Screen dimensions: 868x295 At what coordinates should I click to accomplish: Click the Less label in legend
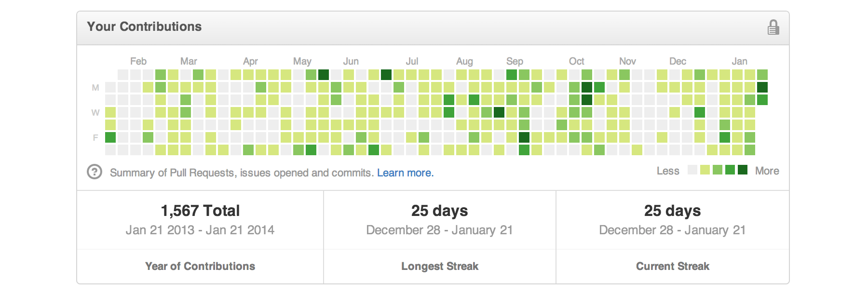point(668,171)
